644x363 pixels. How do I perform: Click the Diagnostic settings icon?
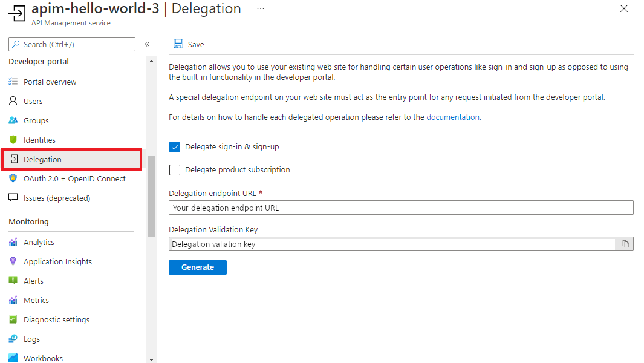[13, 319]
